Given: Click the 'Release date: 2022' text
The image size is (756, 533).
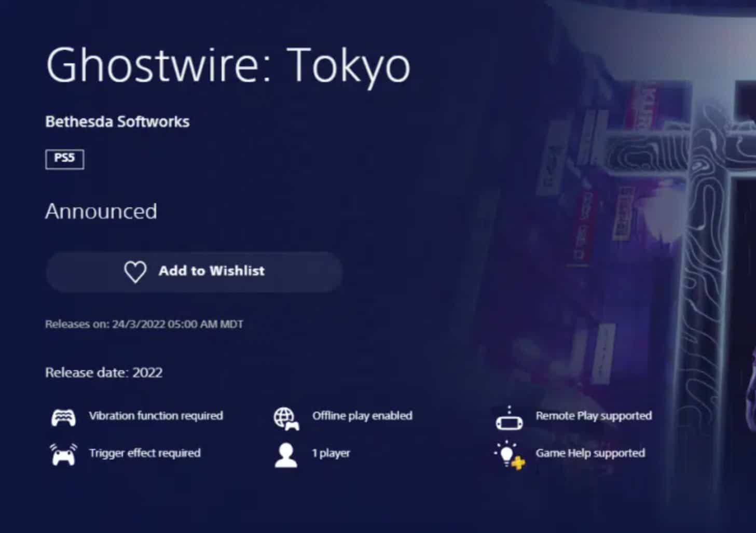Looking at the screenshot, I should coord(104,373).
